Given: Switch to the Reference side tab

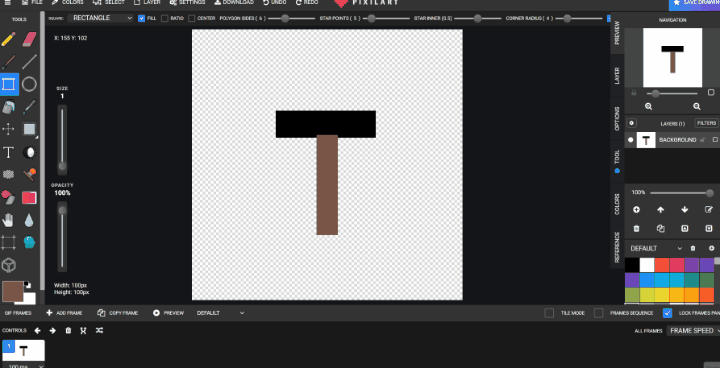Looking at the screenshot, I should (617, 247).
